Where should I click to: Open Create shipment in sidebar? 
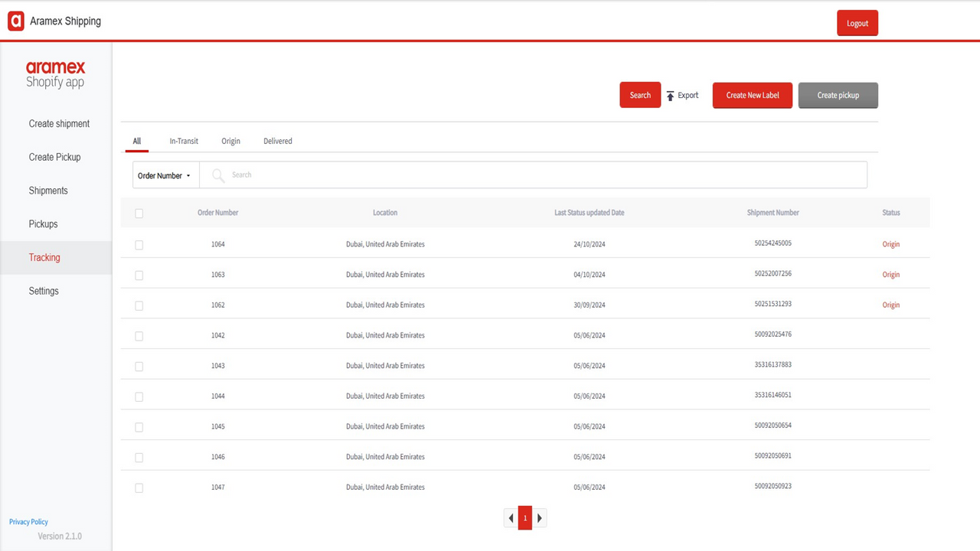pos(59,123)
